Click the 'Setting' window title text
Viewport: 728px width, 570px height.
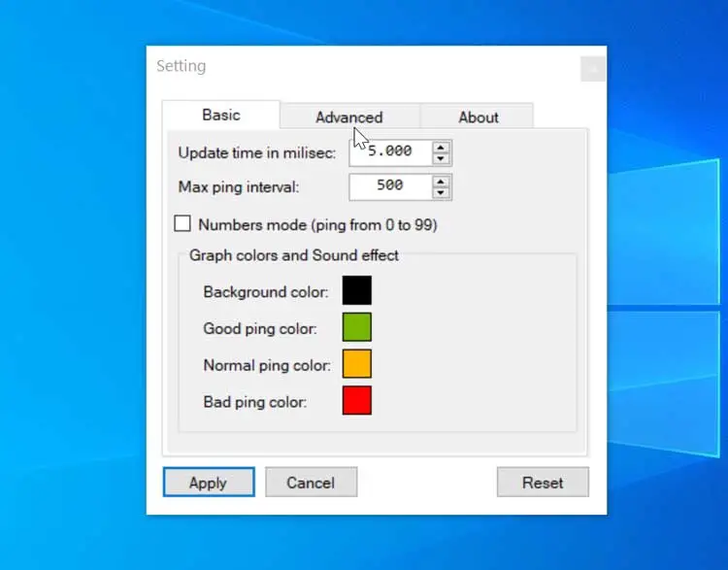182,66
